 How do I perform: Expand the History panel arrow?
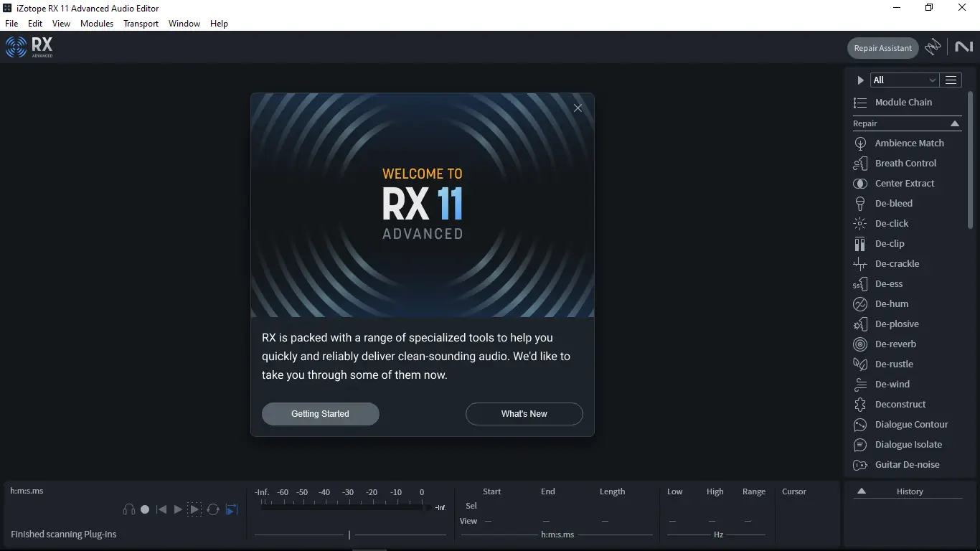coord(862,491)
